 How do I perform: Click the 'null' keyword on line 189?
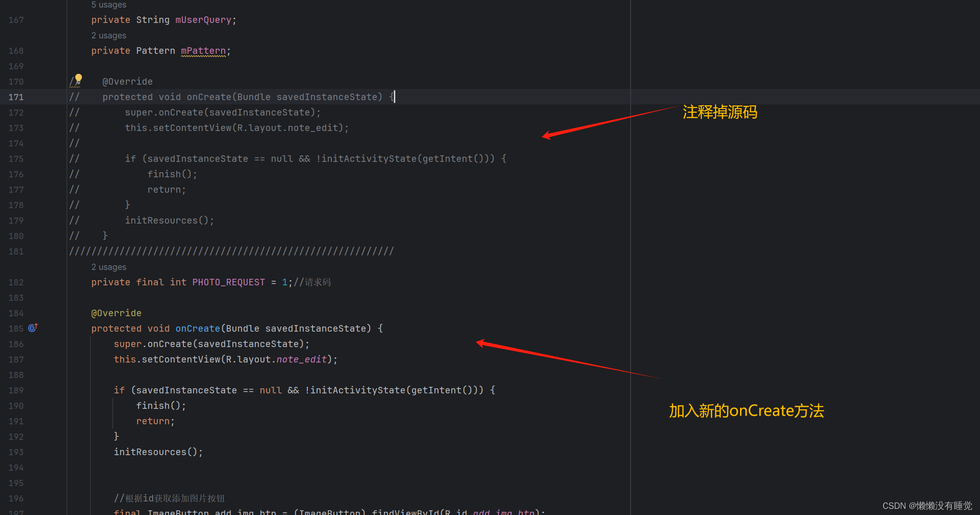270,390
